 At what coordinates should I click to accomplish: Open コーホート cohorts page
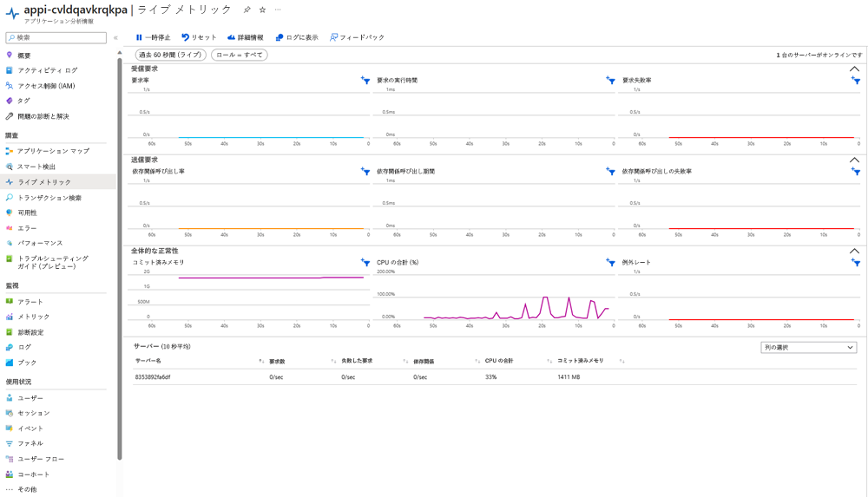33,474
